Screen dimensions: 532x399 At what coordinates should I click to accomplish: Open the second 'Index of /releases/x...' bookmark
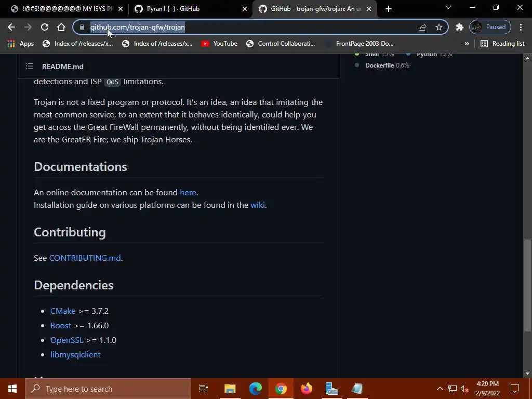pyautogui.click(x=157, y=44)
